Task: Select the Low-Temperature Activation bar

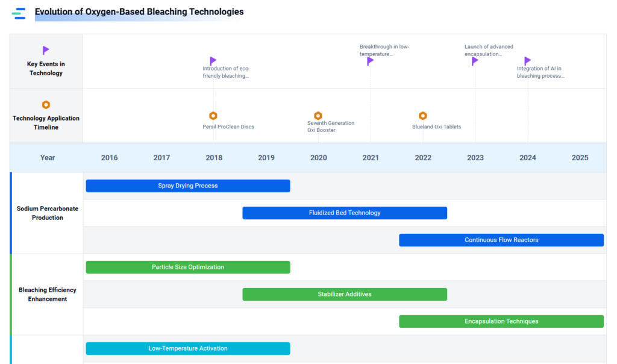Action: coord(188,348)
